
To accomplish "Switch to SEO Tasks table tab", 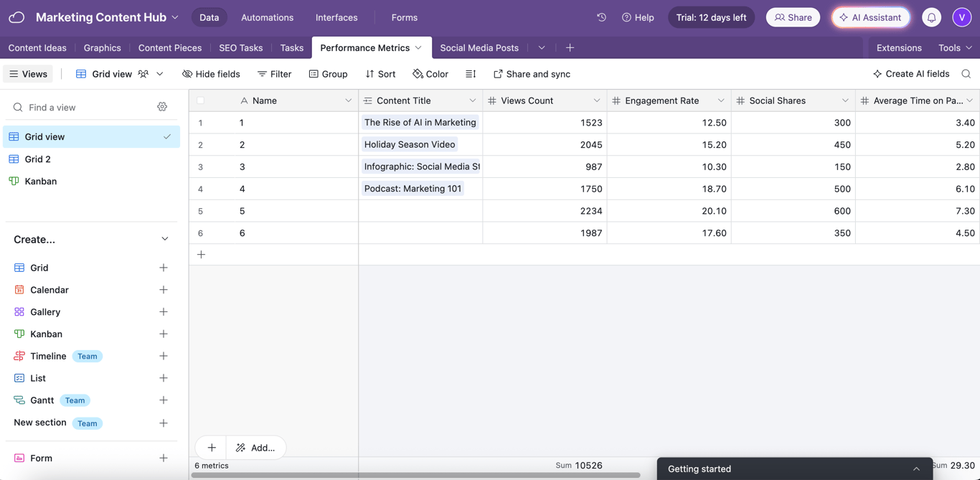I will tap(241, 47).
